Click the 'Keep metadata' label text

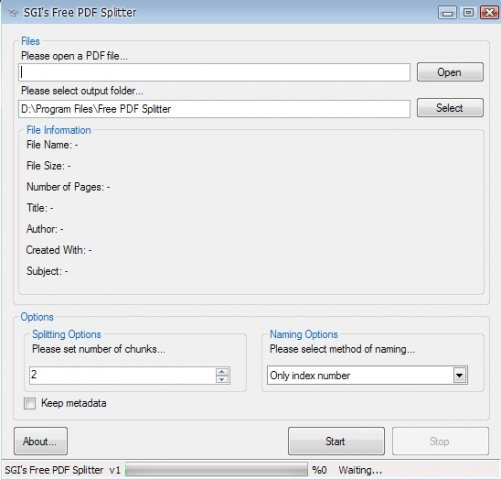[74, 403]
